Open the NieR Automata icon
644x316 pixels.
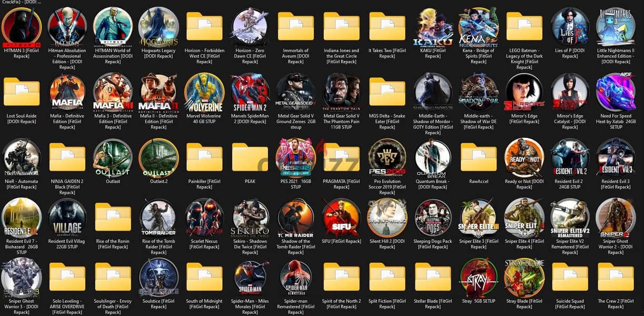(x=22, y=158)
